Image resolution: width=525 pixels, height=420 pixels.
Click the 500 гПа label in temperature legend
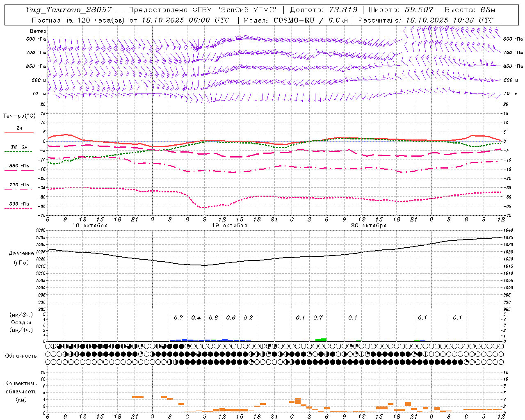(x=19, y=204)
